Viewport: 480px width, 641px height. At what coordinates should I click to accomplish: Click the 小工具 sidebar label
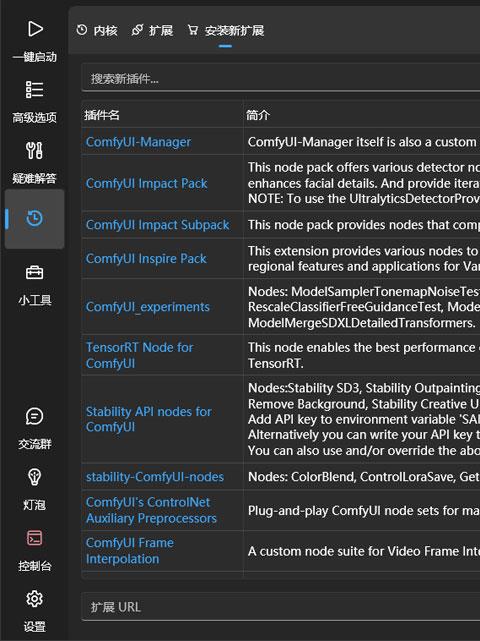tap(34, 300)
